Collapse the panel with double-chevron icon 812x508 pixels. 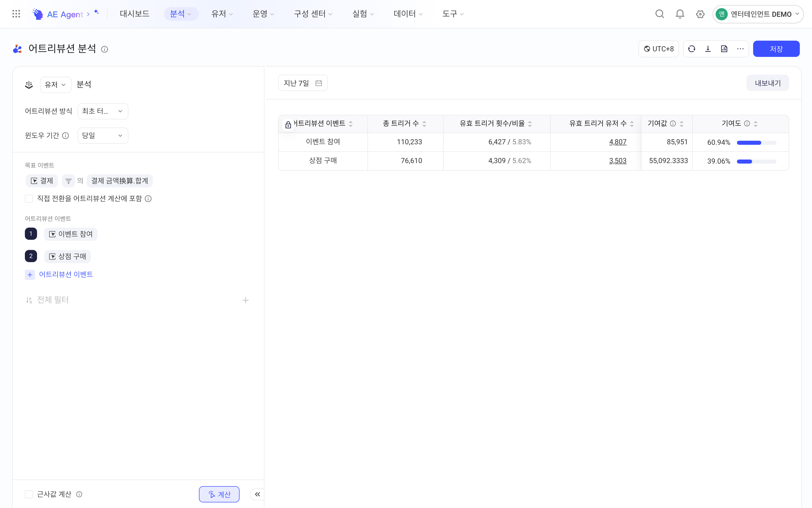[257, 494]
